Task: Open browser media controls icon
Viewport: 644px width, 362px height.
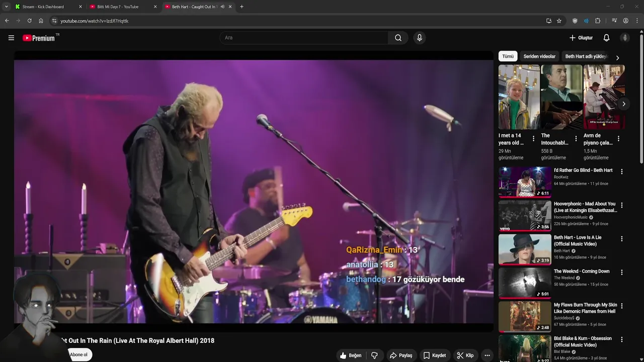Action: pos(614,21)
